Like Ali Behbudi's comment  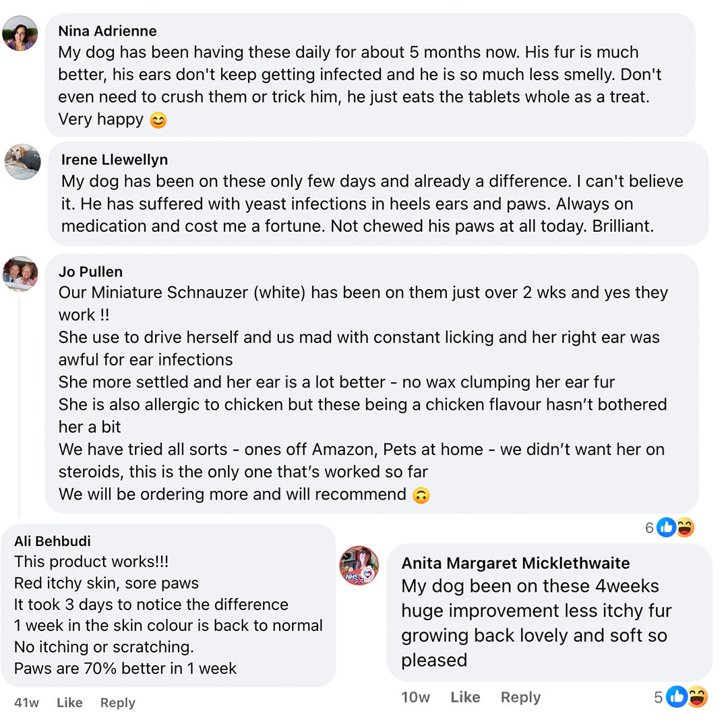pos(69,702)
